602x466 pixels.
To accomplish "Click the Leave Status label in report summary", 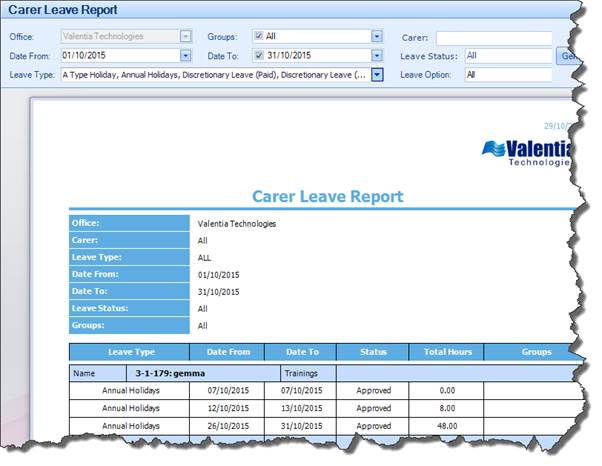I will coord(100,308).
